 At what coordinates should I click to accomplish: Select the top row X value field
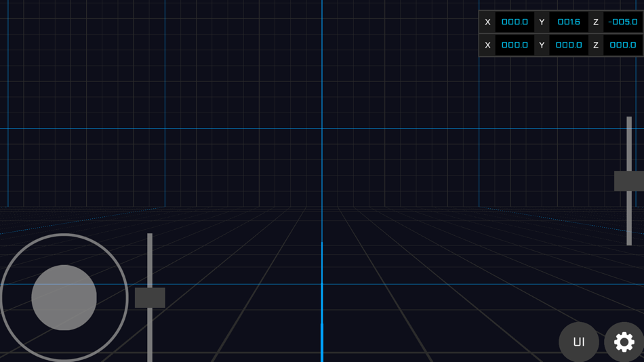(515, 22)
